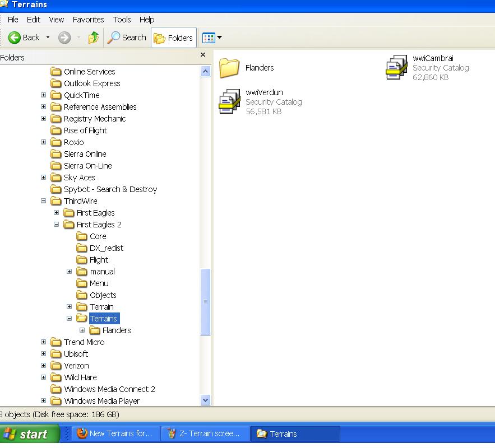This screenshot has height=448, width=495.
Task: Open the Back history dropdown arrow
Action: 48,37
